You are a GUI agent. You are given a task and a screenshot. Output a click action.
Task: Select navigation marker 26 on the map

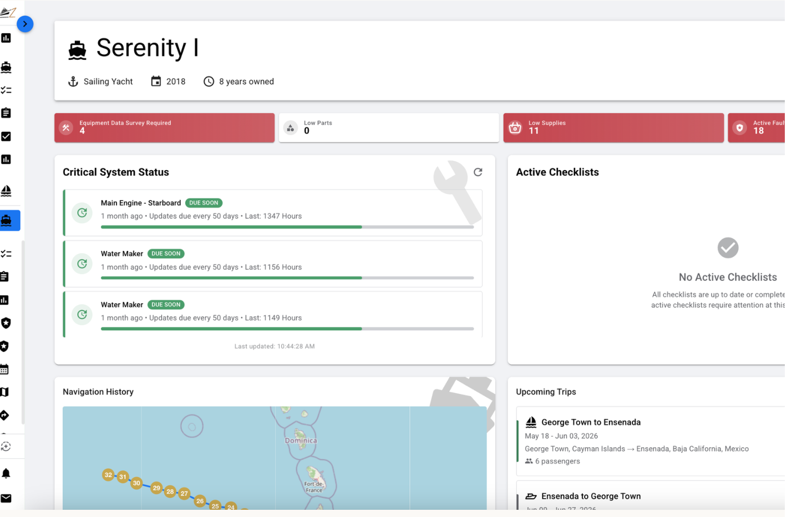pos(200,501)
